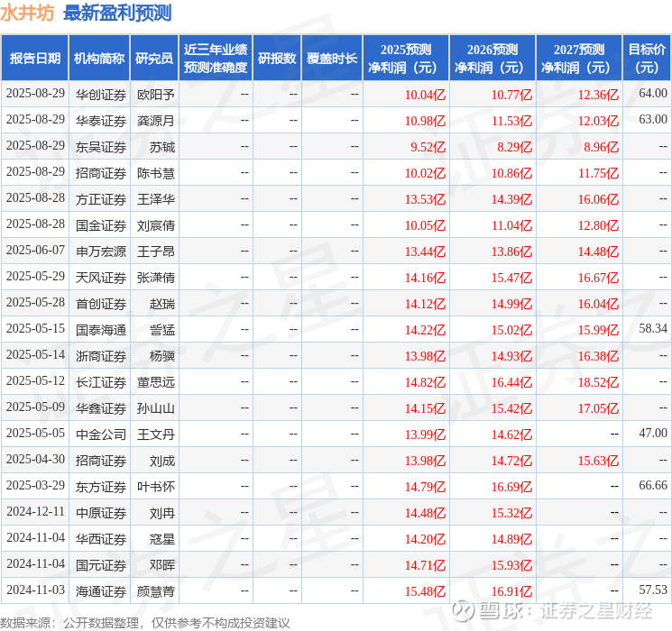Screen dimensions: 672x631
Task: Select analyst 欧阳予 cell
Action: click(x=155, y=95)
